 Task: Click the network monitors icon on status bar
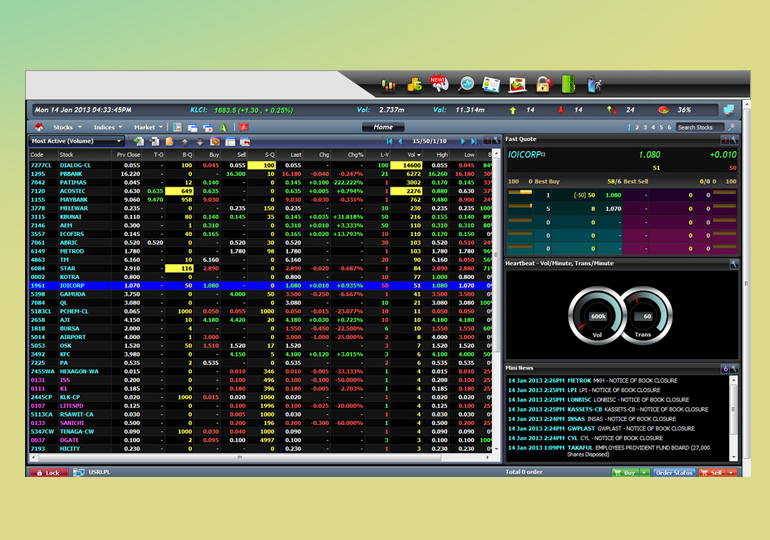(x=79, y=472)
